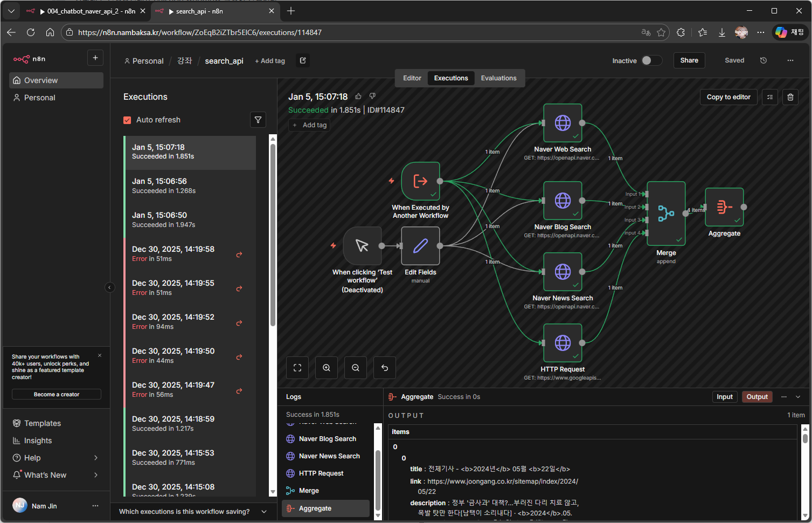Select the Merge node on canvas
Image resolution: width=812 pixels, height=523 pixels.
pos(666,214)
